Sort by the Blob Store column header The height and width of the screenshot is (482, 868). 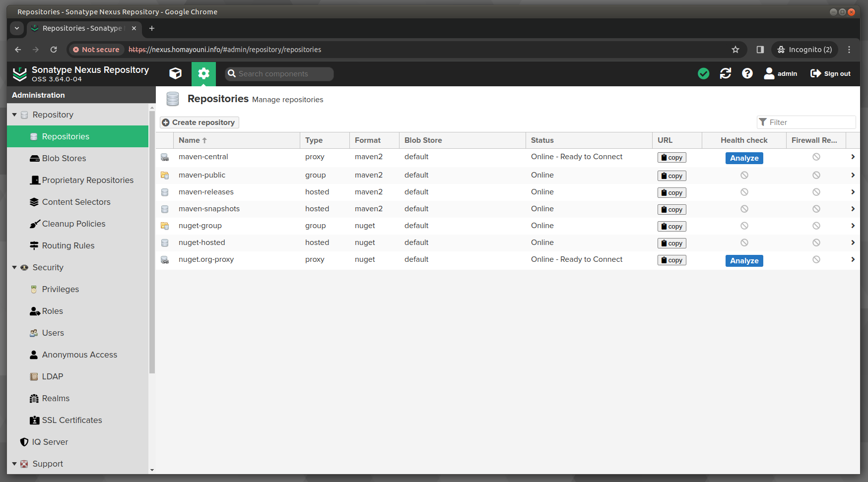pos(462,140)
